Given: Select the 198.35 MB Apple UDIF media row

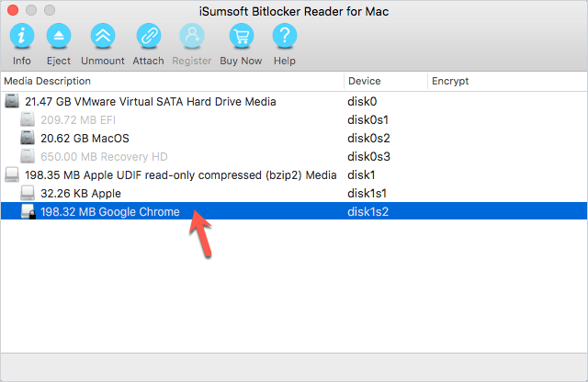Looking at the screenshot, I should click(x=294, y=175).
